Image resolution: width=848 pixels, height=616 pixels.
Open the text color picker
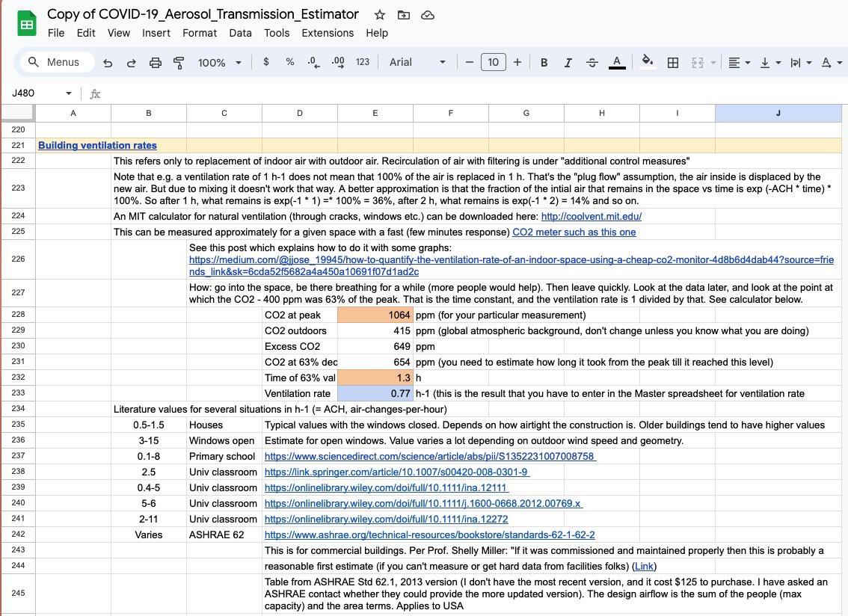(617, 63)
